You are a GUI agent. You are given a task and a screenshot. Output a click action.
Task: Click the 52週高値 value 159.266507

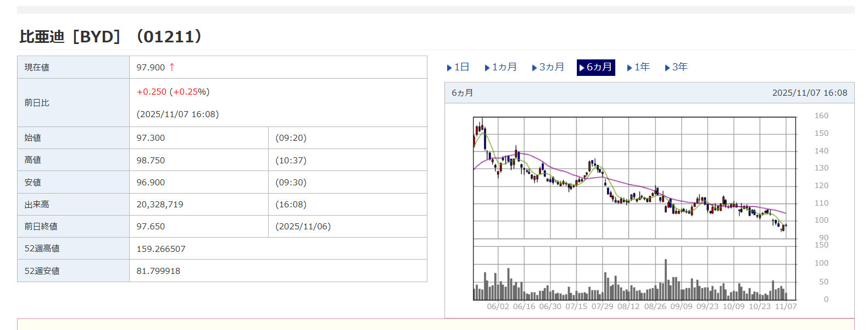pos(161,249)
